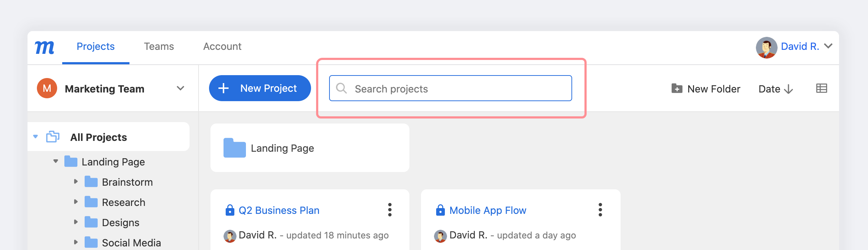Click the Marketing Team orange M badge
The height and width of the screenshot is (250, 868).
47,88
